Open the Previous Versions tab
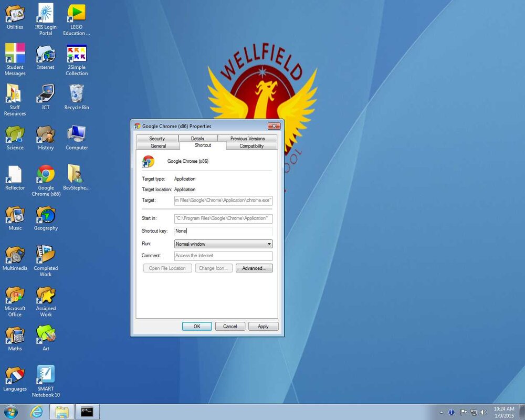This screenshot has width=525, height=420. click(x=247, y=138)
